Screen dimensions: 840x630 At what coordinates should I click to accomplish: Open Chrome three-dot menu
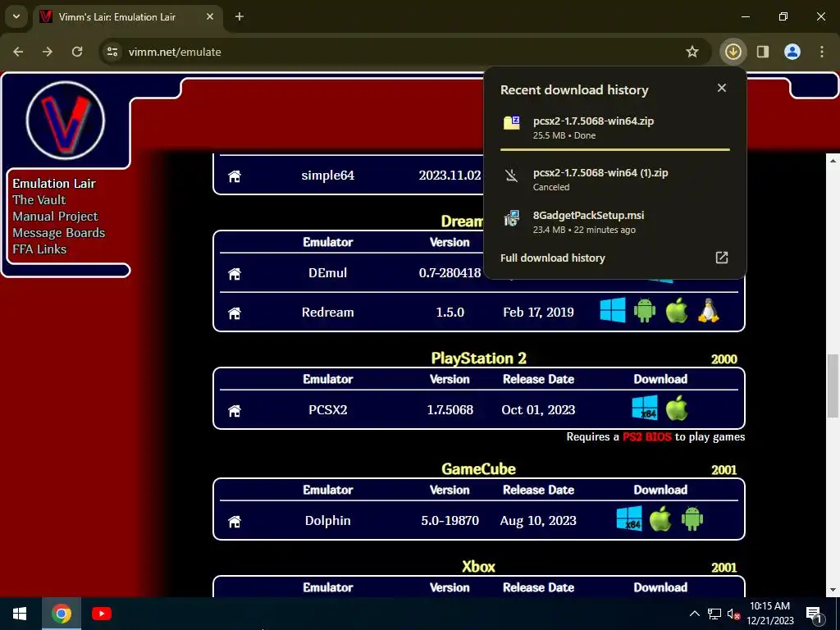[x=822, y=52]
